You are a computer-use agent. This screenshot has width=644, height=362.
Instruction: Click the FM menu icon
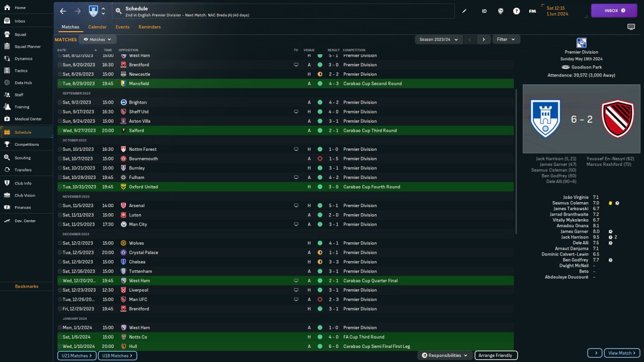[x=532, y=11]
